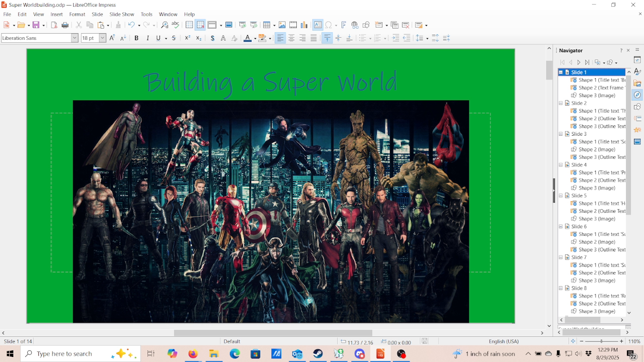Open the Format menu
This screenshot has width=644, height=362.
(x=77, y=14)
